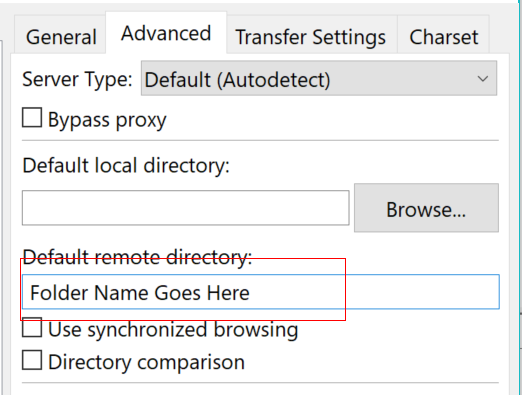This screenshot has height=395, width=522.
Task: Switch to the General tab
Action: coord(60,35)
